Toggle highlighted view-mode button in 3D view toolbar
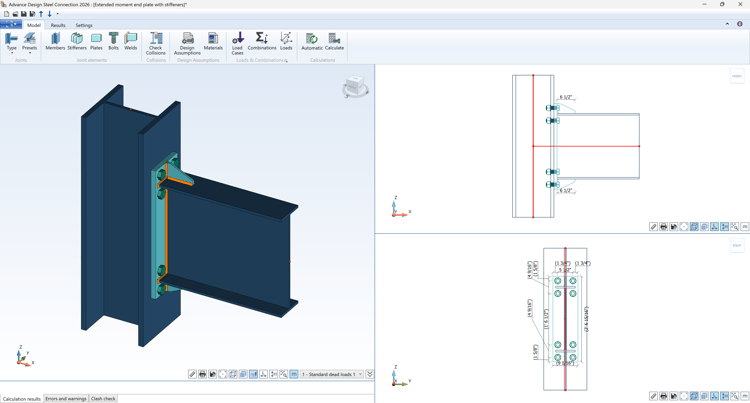This screenshot has width=750, height=403. point(254,374)
